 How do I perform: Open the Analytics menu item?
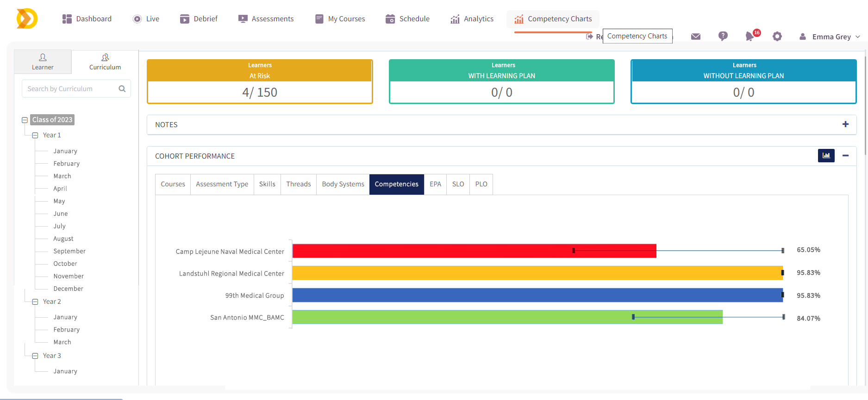[x=472, y=19]
